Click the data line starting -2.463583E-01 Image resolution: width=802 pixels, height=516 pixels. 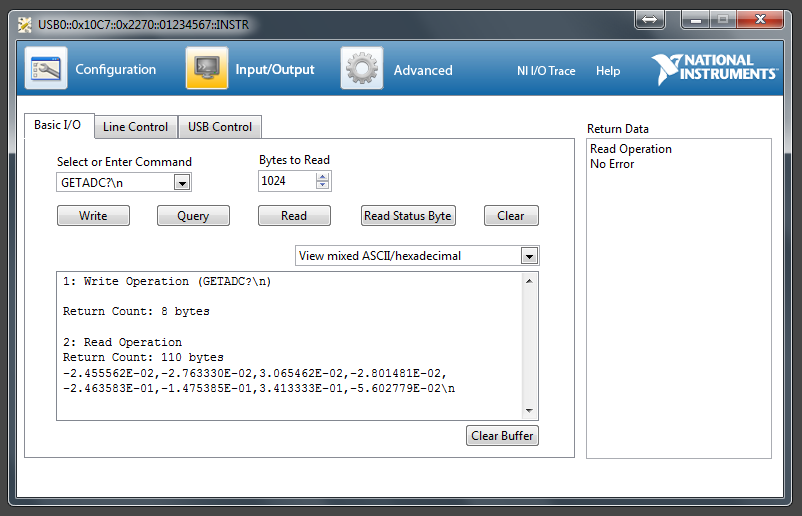pos(258,389)
